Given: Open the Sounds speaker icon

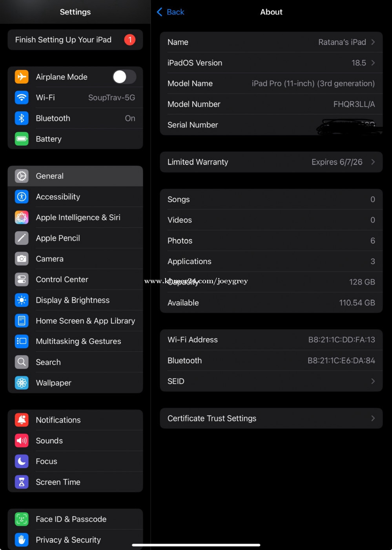Looking at the screenshot, I should tap(22, 440).
